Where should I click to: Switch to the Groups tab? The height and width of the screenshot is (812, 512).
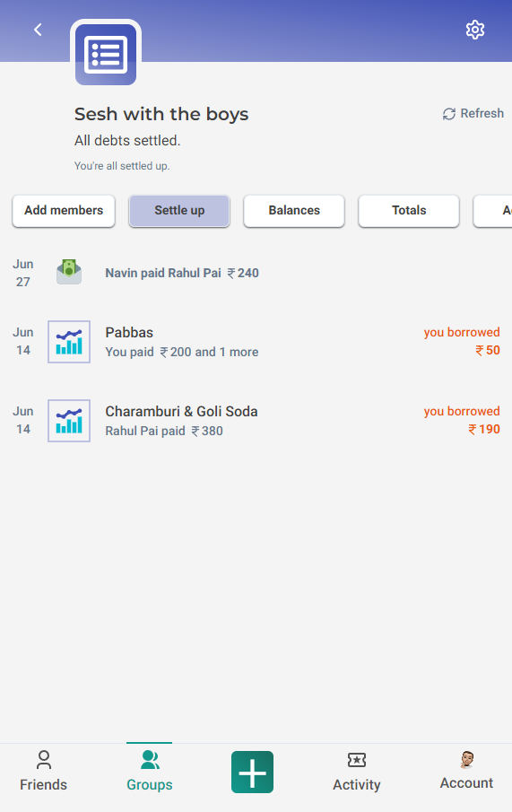tap(150, 772)
